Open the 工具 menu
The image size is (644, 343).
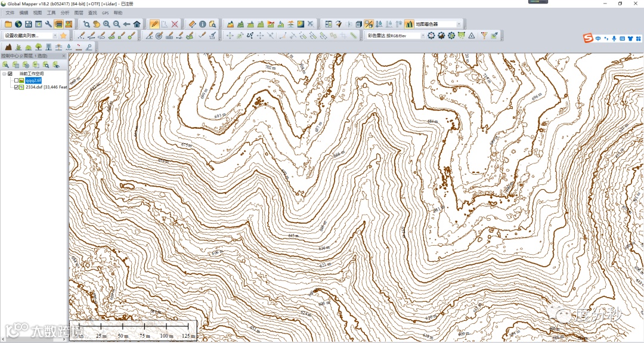pyautogui.click(x=51, y=13)
